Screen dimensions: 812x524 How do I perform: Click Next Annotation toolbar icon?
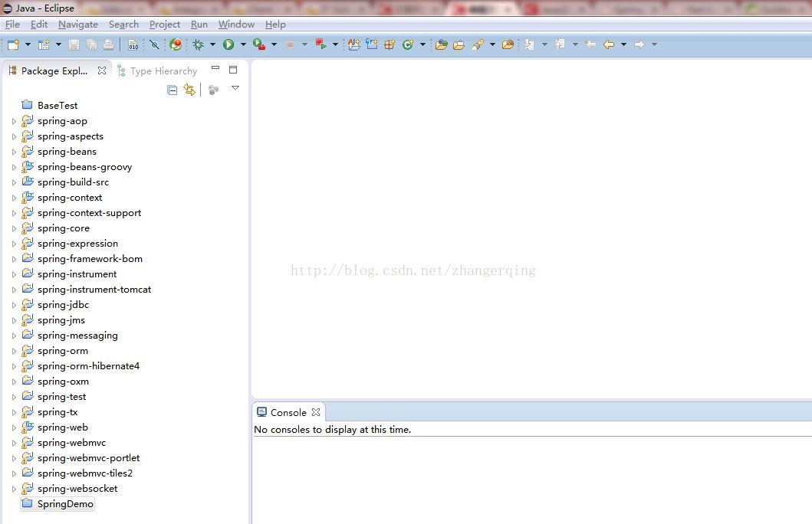click(529, 44)
